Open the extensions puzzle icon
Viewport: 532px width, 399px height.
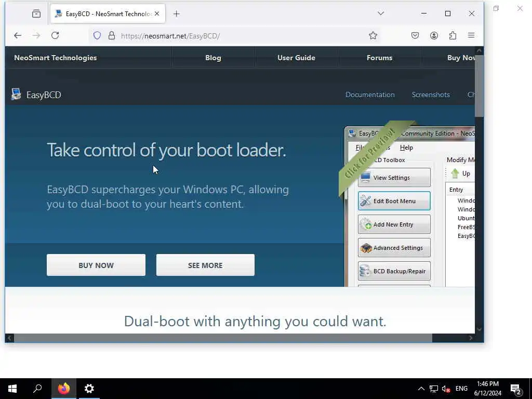(x=453, y=35)
